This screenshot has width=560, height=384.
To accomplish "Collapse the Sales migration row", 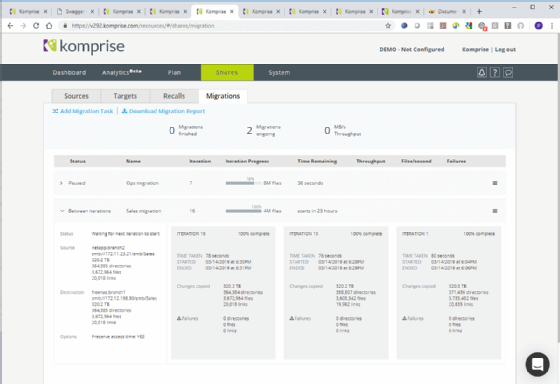I will point(62,211).
